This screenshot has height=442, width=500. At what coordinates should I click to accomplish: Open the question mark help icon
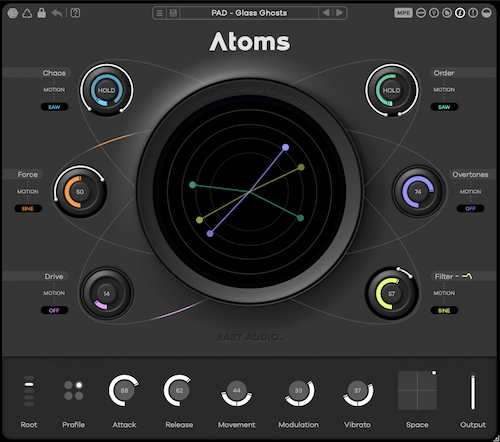click(75, 13)
